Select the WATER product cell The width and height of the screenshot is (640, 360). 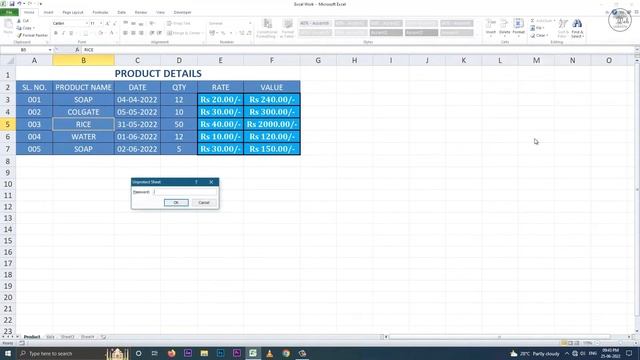click(x=83, y=137)
